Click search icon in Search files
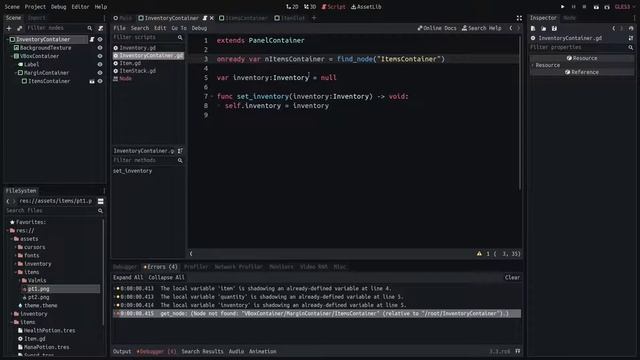 [x=100, y=211]
